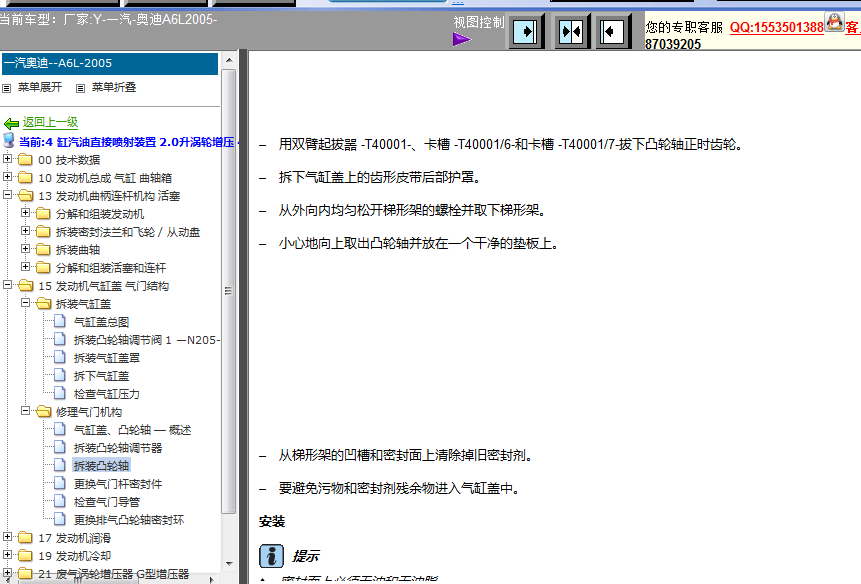Image resolution: width=861 pixels, height=584 pixels.
Task: Open 拆装凸轮轴调节阀 1 —N205- page
Action: pos(147,340)
